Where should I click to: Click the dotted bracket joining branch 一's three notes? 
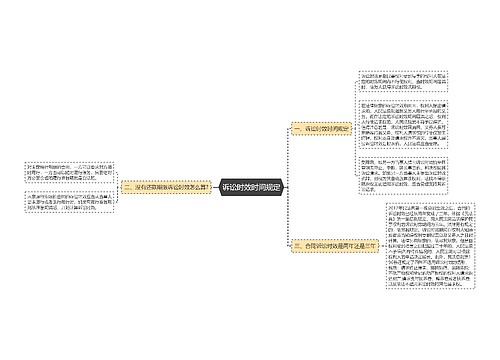[x=356, y=128]
